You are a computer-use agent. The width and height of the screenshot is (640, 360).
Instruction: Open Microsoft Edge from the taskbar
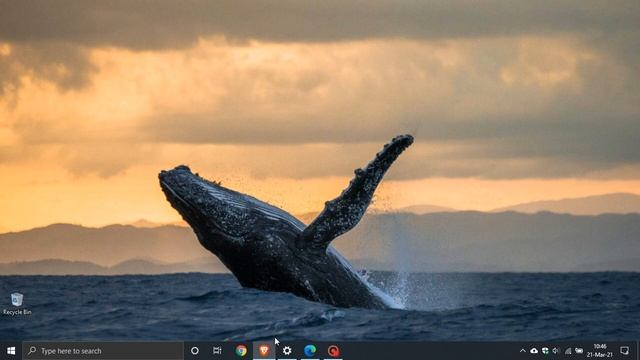[x=310, y=351]
